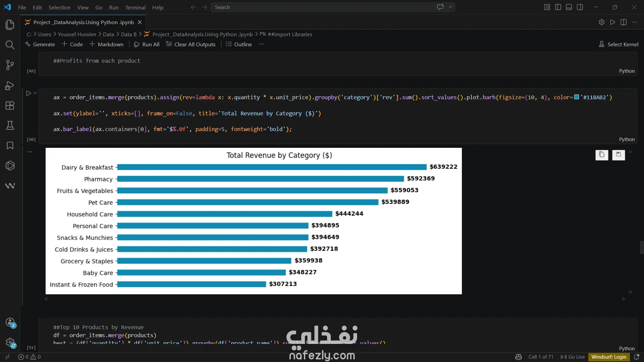
Task: Expand run options arrow beside cell run button
Action: tap(35, 93)
